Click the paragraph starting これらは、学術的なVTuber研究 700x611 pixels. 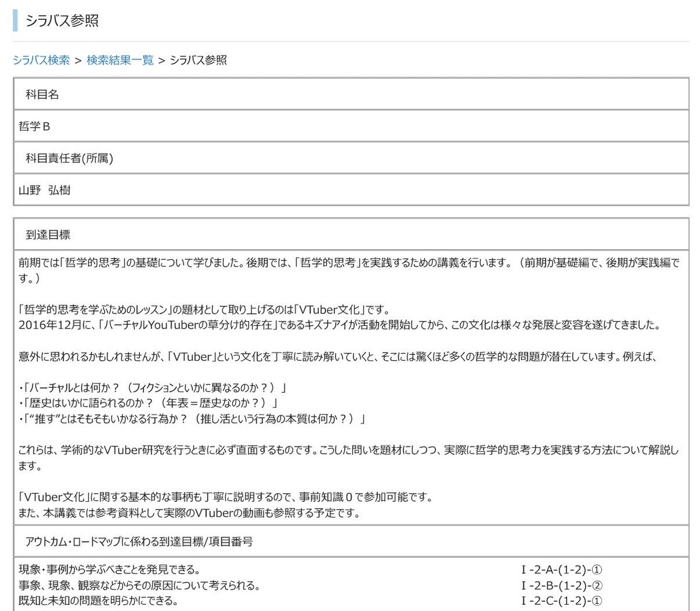click(349, 458)
